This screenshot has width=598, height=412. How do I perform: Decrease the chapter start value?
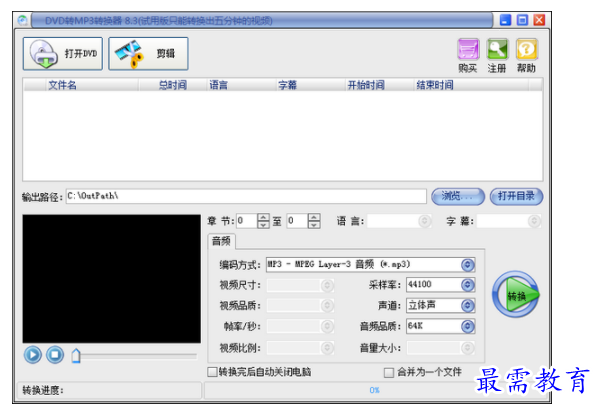263,225
